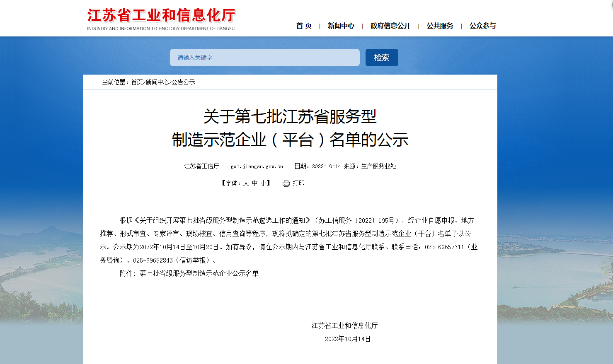Set font size to 小 (small)
This screenshot has width=613, height=364.
tap(263, 183)
